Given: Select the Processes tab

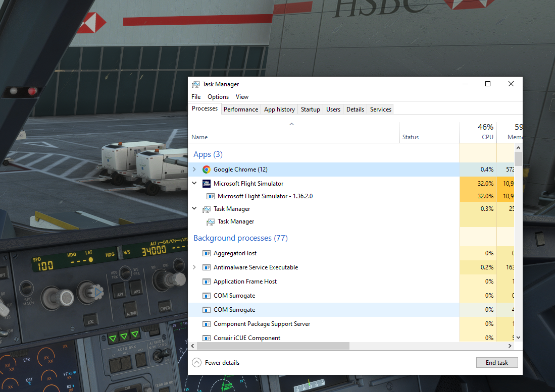Looking at the screenshot, I should 205,108.
